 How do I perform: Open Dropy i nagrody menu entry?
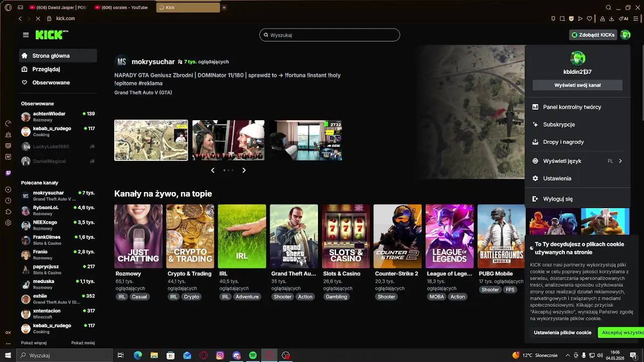pyautogui.click(x=578, y=142)
